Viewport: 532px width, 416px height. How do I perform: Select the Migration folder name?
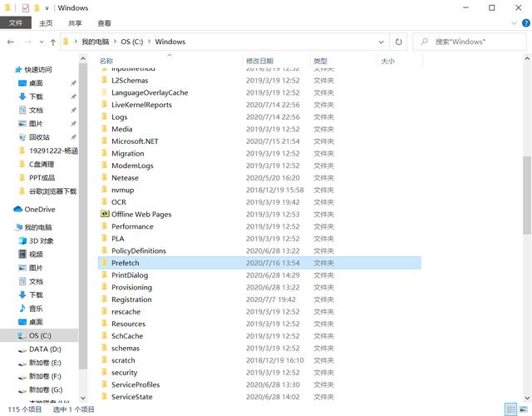tap(128, 153)
